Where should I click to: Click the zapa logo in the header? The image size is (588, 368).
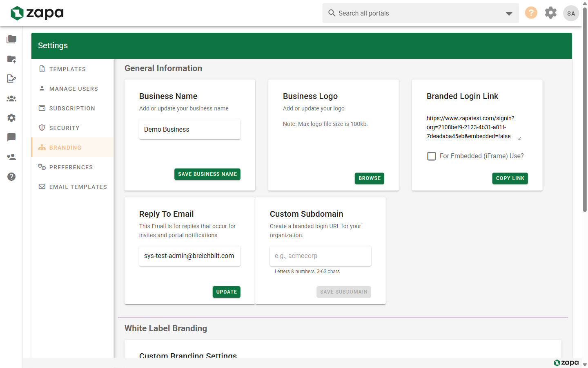point(37,13)
